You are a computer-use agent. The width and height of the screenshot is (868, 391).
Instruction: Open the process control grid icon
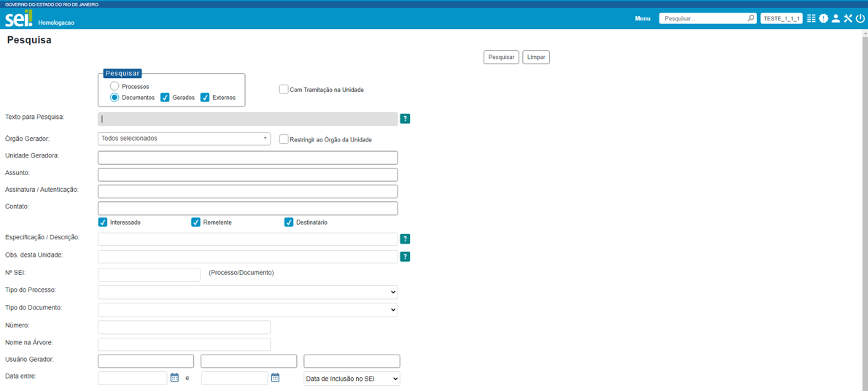pyautogui.click(x=811, y=18)
